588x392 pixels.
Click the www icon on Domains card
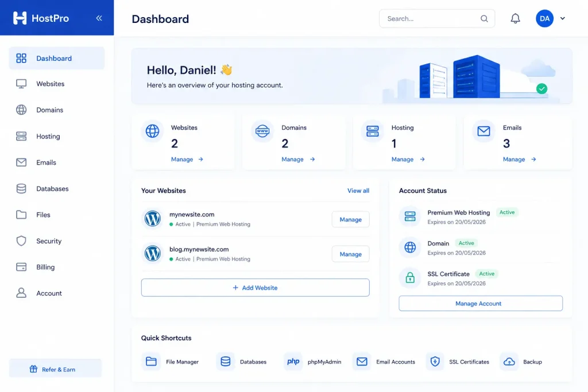262,131
